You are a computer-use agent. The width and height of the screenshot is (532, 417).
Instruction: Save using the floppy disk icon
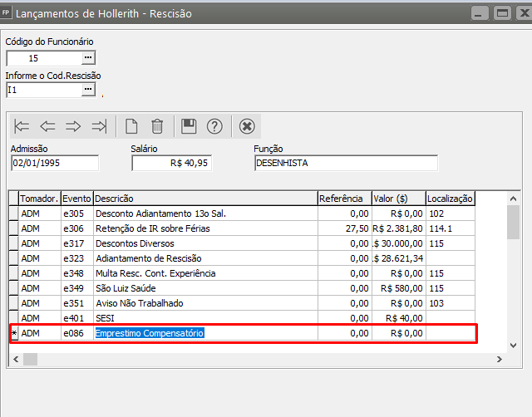[189, 126]
